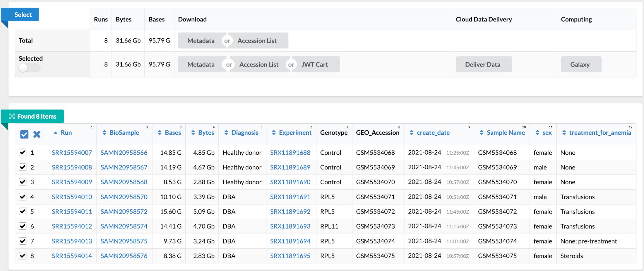Sort by the create_date column header
The image size is (644, 271).
(433, 133)
